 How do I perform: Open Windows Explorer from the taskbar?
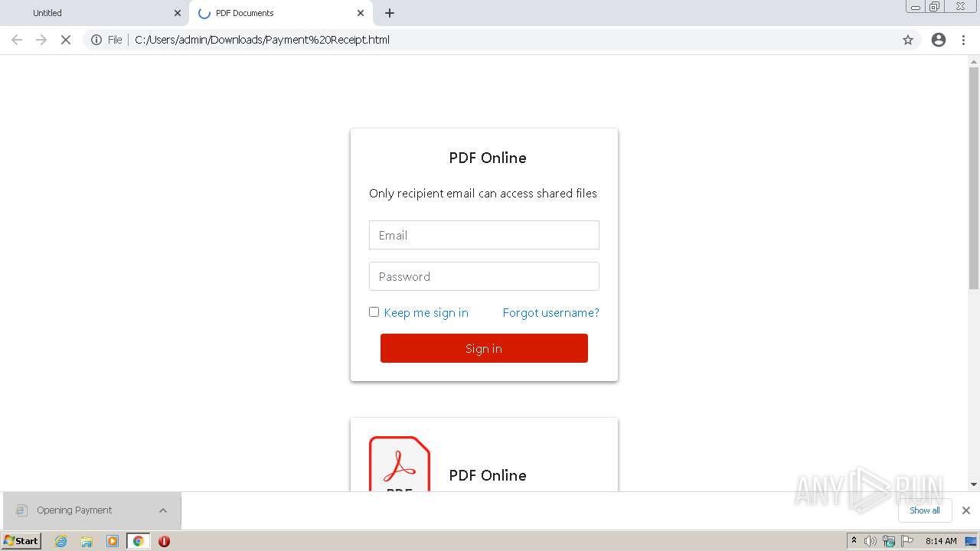(x=87, y=541)
